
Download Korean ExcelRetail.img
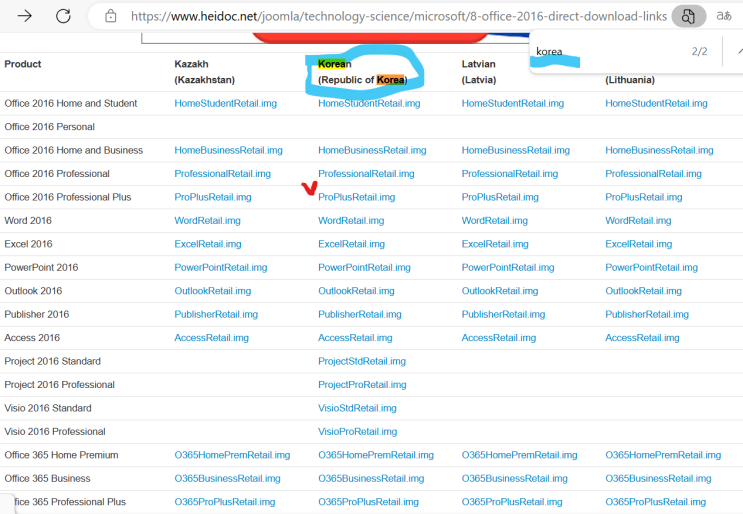(x=351, y=244)
